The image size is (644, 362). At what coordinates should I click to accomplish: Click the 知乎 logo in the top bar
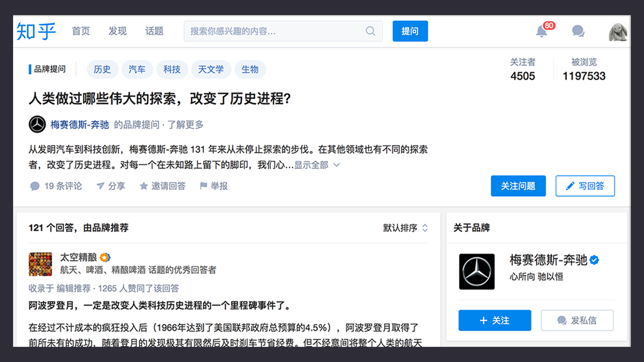(36, 31)
